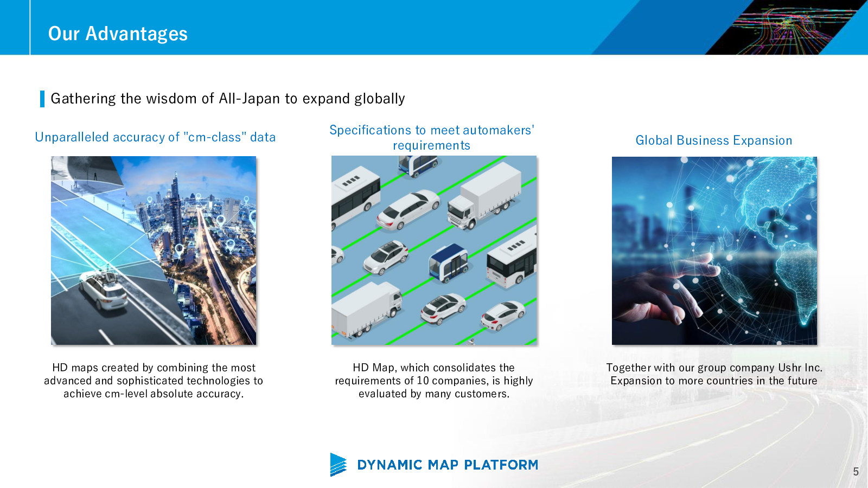Click the 'HD maps created by combining' description
This screenshot has height=488, width=868.
[x=154, y=381]
